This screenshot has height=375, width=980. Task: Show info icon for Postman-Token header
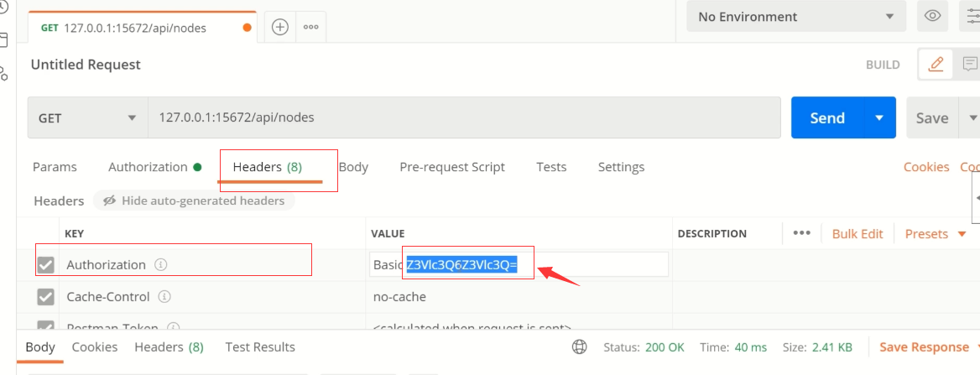pyautogui.click(x=173, y=327)
